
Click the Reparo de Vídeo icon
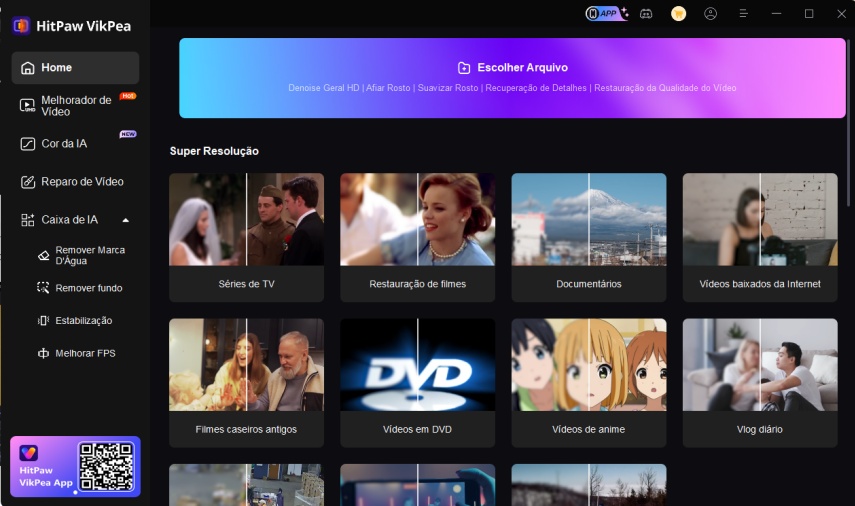click(x=27, y=182)
